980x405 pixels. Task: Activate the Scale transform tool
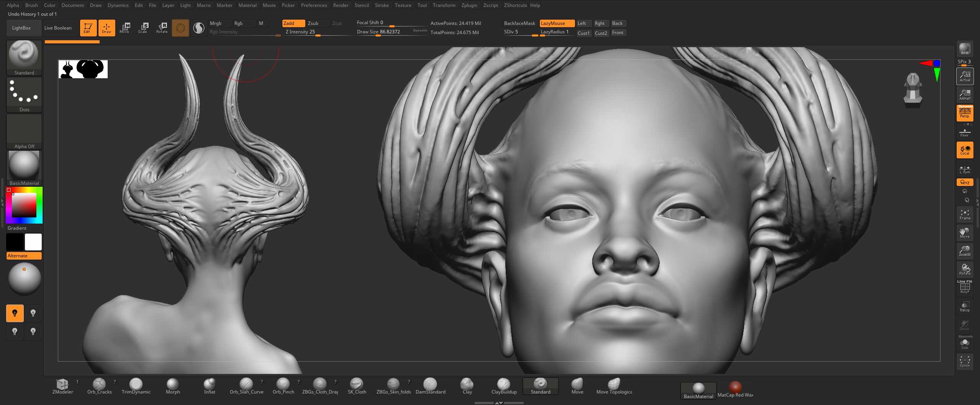[x=143, y=28]
